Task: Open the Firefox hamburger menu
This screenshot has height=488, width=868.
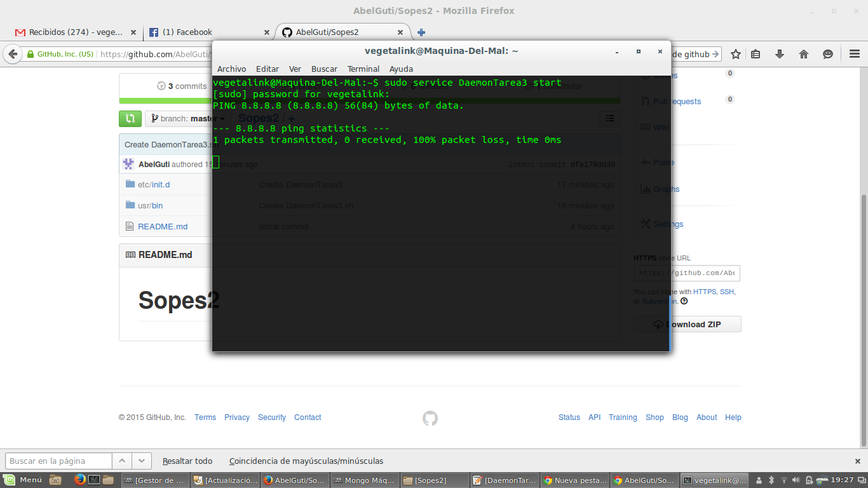Action: [855, 55]
